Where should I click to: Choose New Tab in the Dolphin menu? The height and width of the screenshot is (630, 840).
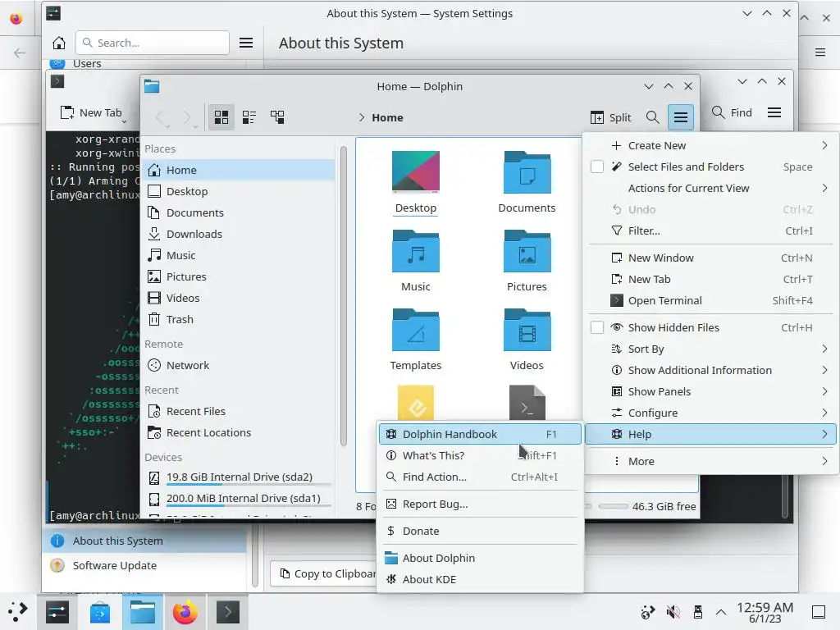coord(710,279)
